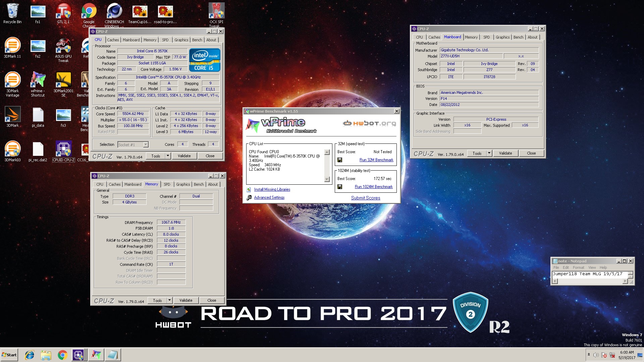Click Close button in Memory CPU-Z window

(x=212, y=300)
